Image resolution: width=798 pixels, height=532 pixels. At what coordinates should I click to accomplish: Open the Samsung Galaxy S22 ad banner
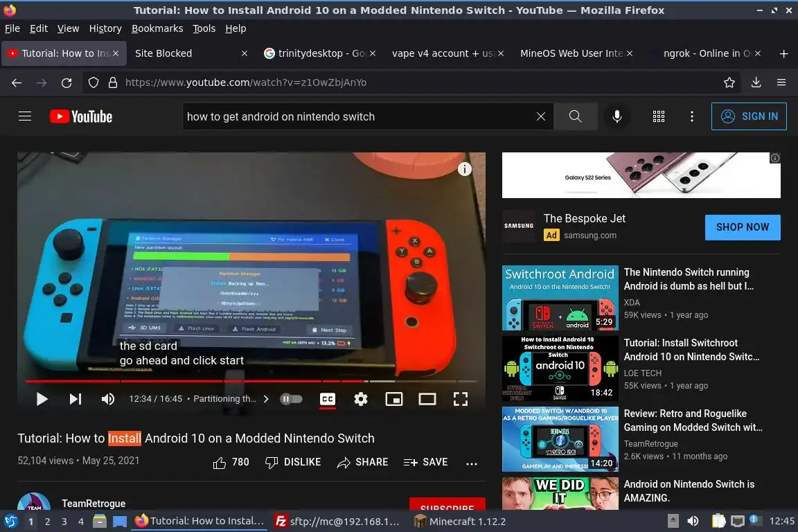click(x=641, y=175)
